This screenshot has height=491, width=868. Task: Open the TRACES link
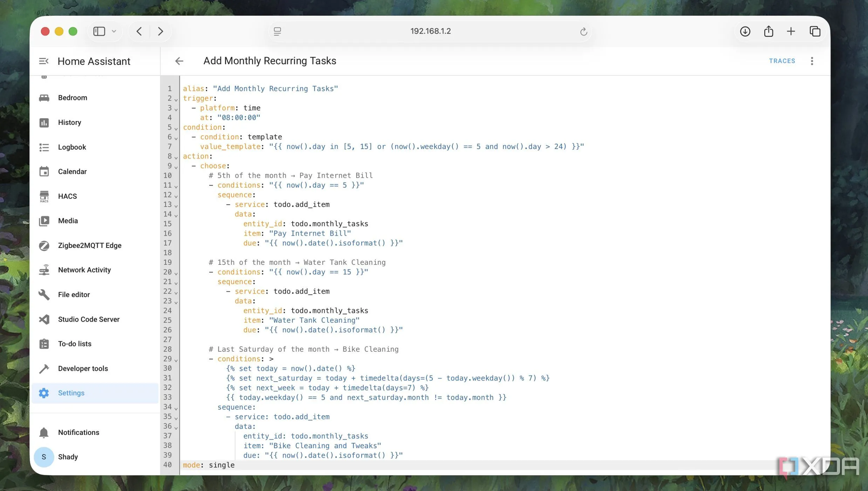pyautogui.click(x=782, y=61)
